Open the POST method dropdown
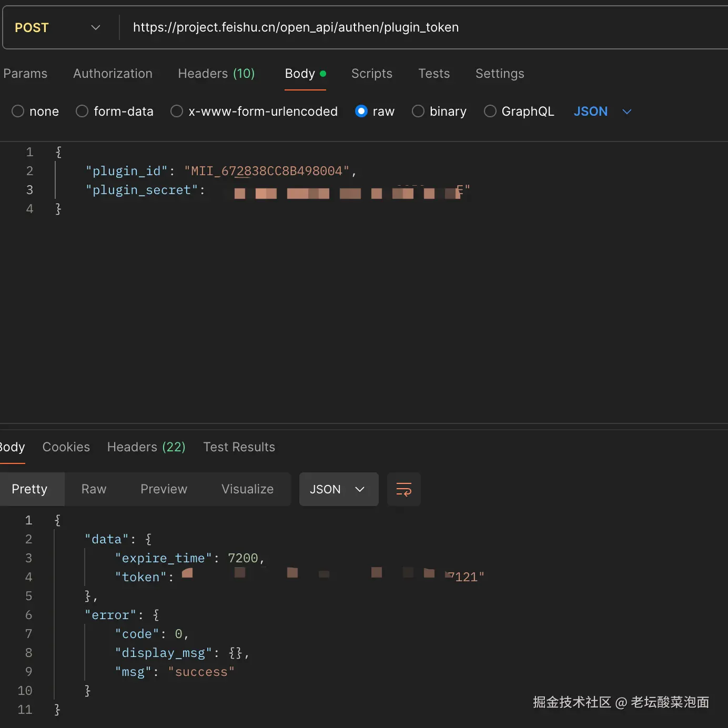Screen dimensions: 728x728 (x=58, y=27)
